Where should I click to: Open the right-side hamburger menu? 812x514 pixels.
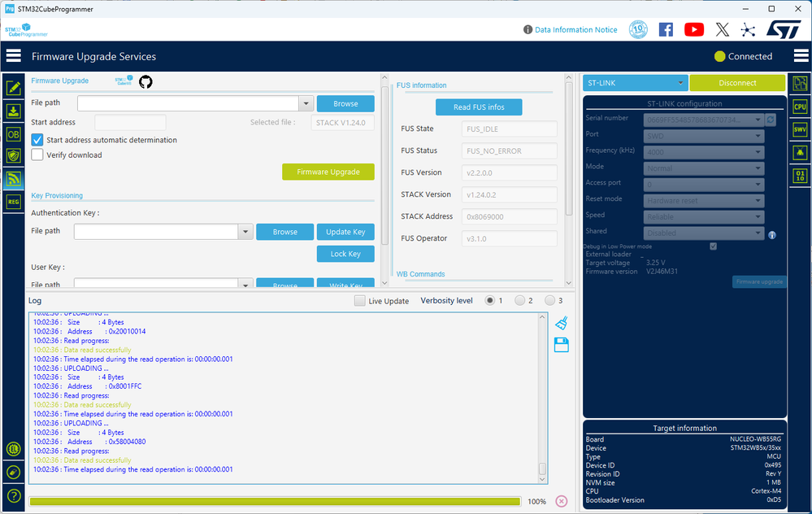pos(801,55)
